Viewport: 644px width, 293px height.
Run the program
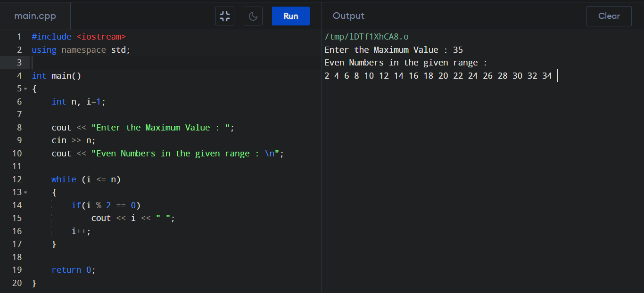coord(291,16)
